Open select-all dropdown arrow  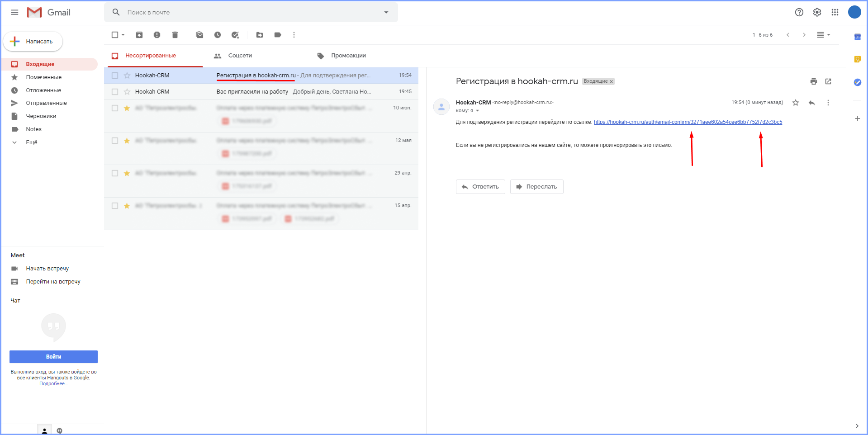(123, 35)
